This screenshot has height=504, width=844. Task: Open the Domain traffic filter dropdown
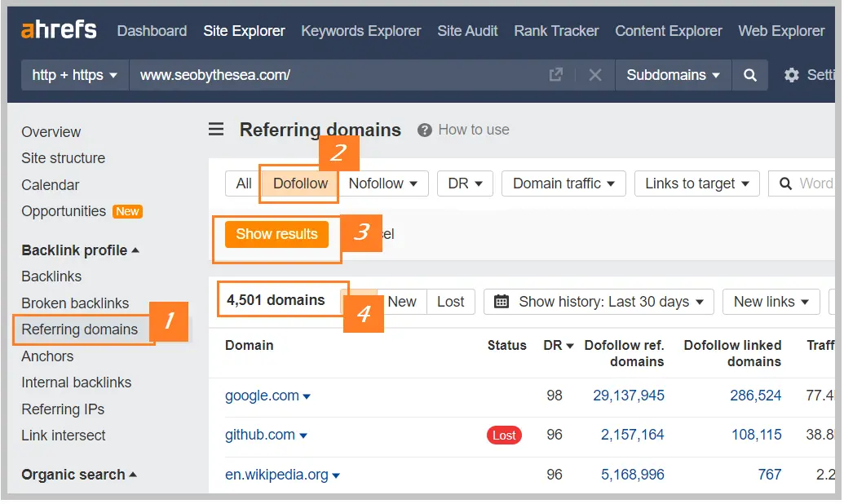[x=563, y=183]
